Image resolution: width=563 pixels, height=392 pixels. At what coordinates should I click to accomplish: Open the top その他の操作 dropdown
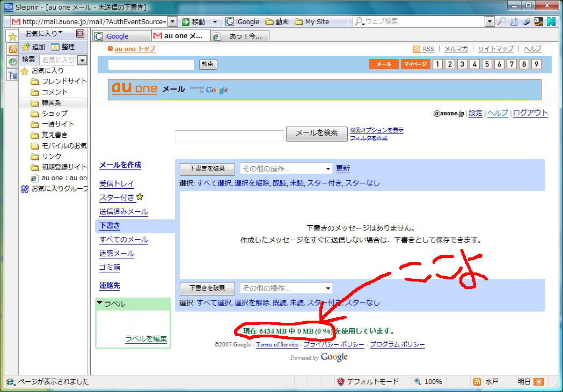click(286, 168)
